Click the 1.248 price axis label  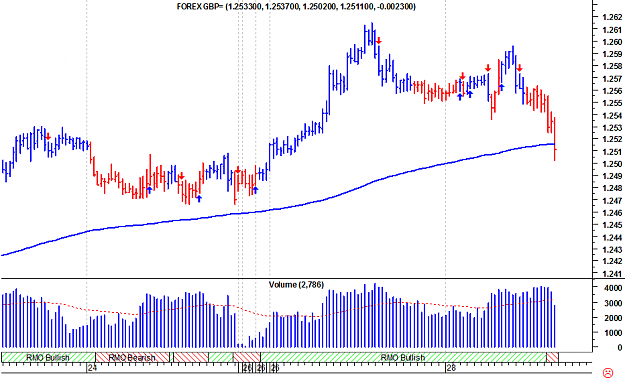pos(612,188)
